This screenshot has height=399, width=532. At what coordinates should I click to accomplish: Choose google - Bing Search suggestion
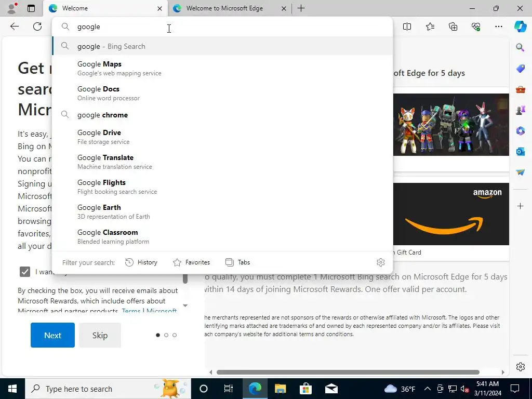(222, 46)
